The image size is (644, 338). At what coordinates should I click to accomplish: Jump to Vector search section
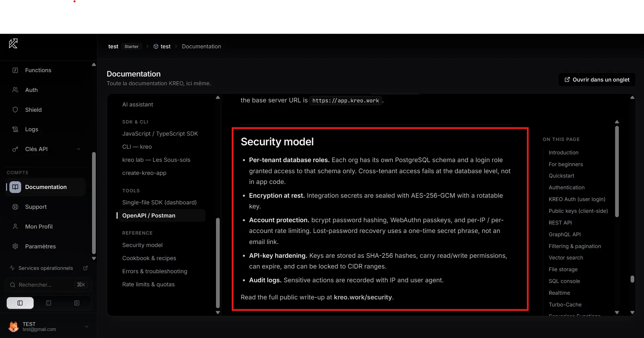click(566, 258)
